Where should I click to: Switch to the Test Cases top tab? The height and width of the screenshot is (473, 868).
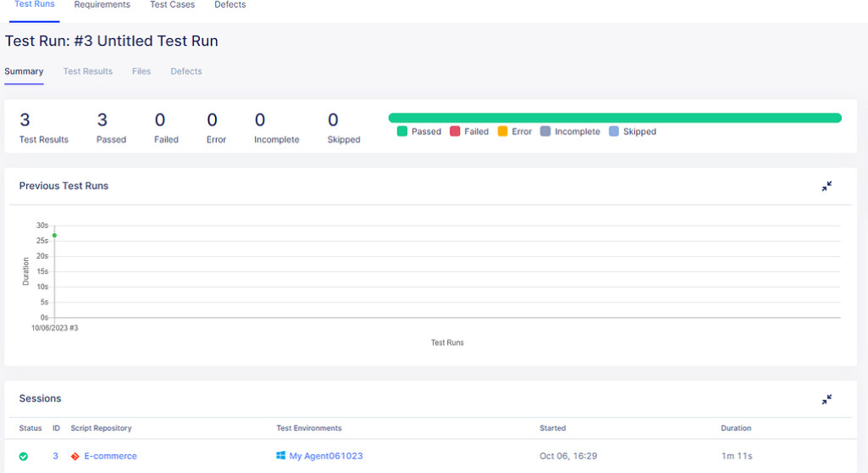tap(172, 4)
